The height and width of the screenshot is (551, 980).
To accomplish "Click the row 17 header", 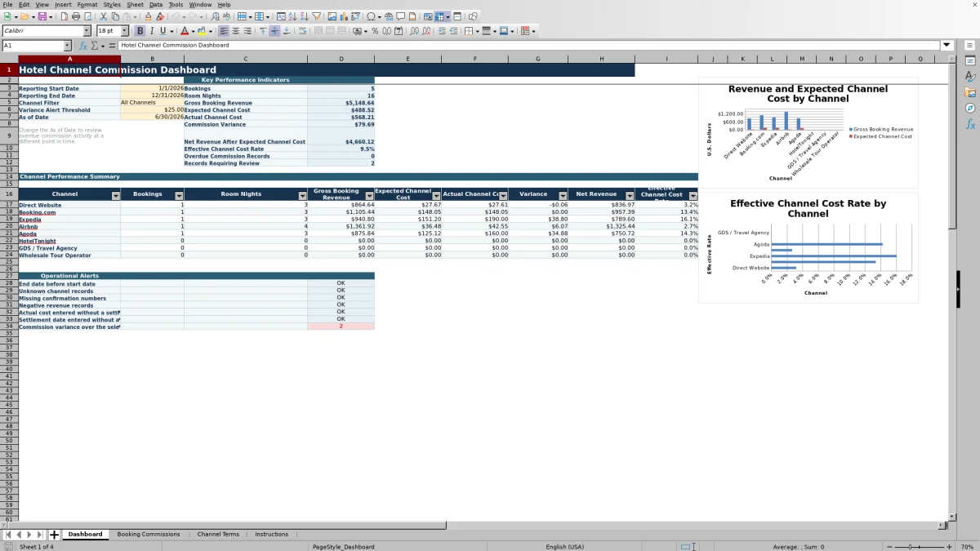I will [x=9, y=205].
